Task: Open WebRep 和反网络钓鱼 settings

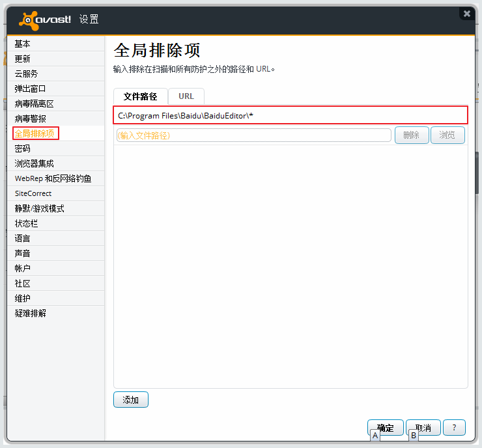Action: 55,178
